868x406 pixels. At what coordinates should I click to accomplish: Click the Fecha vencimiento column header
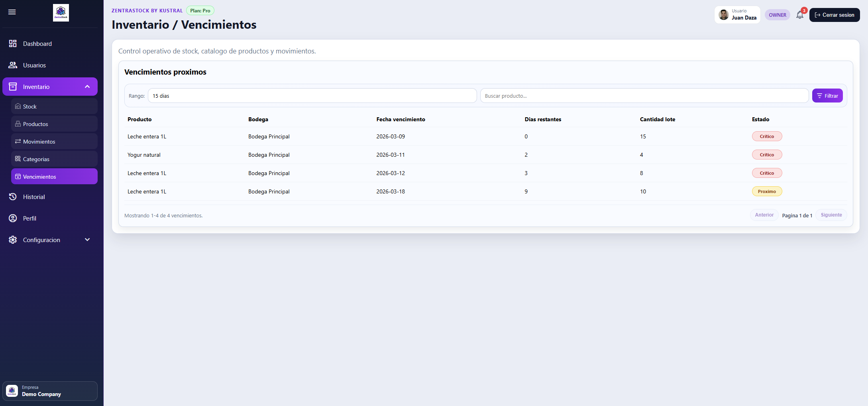point(401,119)
